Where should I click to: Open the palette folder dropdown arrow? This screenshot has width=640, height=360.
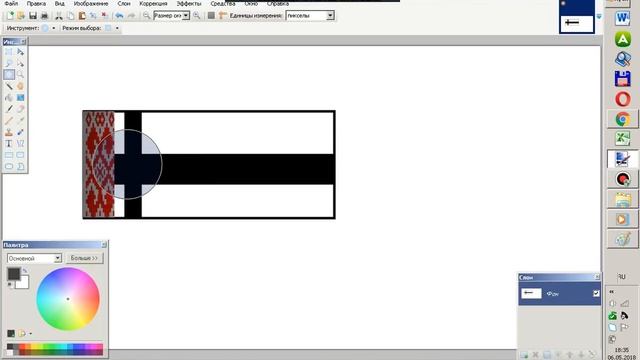pos(31,333)
